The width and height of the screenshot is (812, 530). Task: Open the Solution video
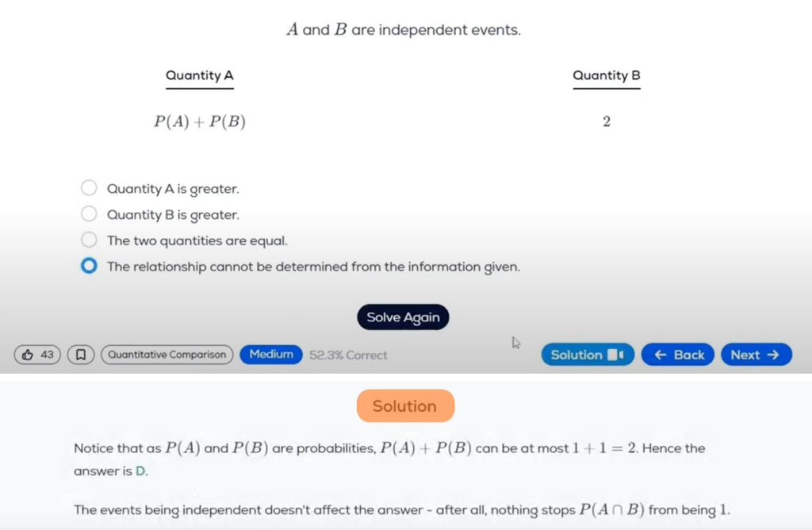pos(588,355)
